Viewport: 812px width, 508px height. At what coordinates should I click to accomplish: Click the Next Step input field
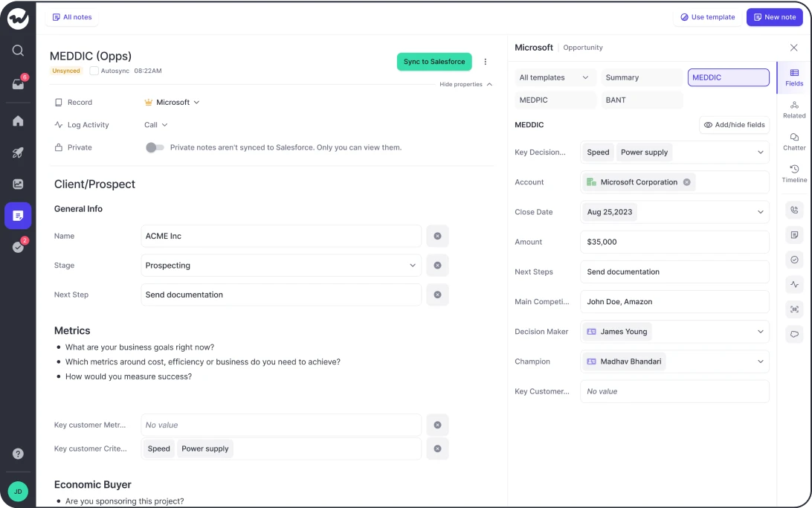pos(281,295)
